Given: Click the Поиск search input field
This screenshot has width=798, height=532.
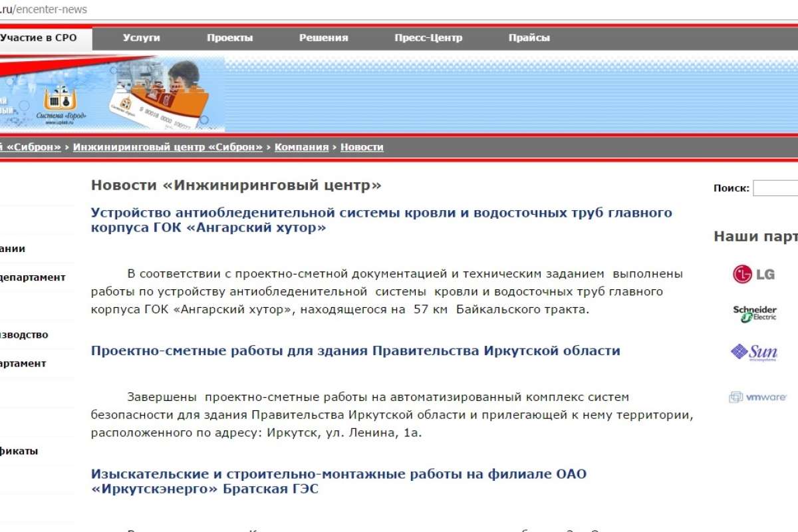Looking at the screenshot, I should [775, 188].
